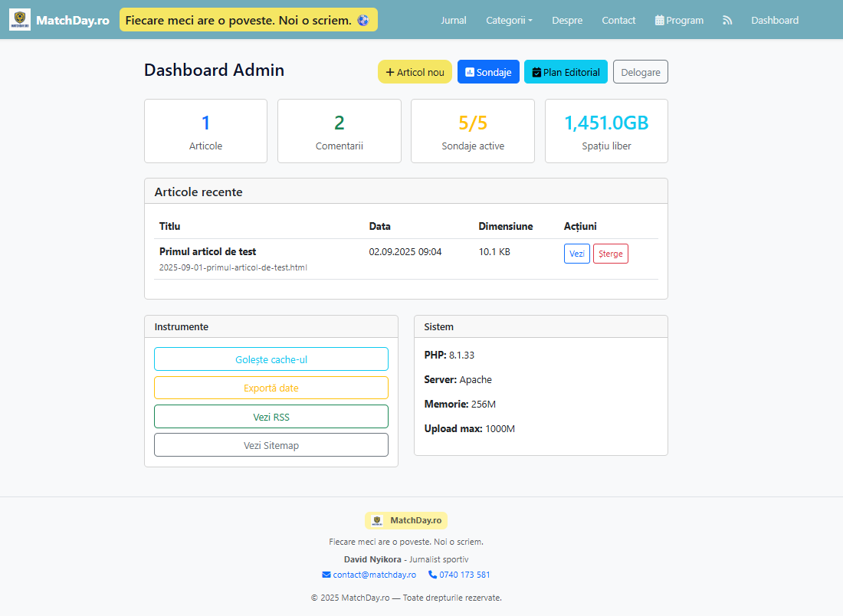Delete the test article with Șterge
843x616 pixels.
[610, 254]
